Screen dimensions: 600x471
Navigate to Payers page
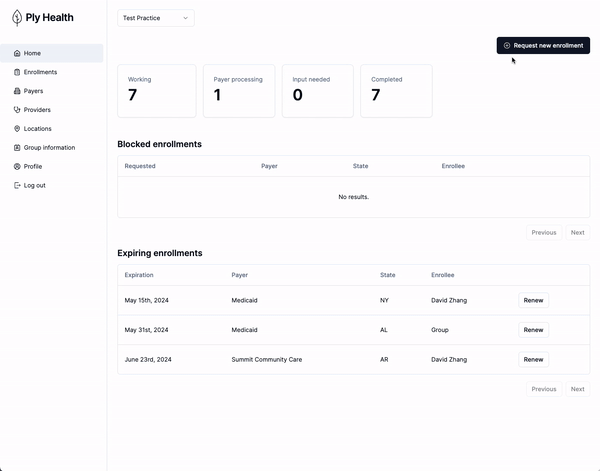[x=52, y=91]
